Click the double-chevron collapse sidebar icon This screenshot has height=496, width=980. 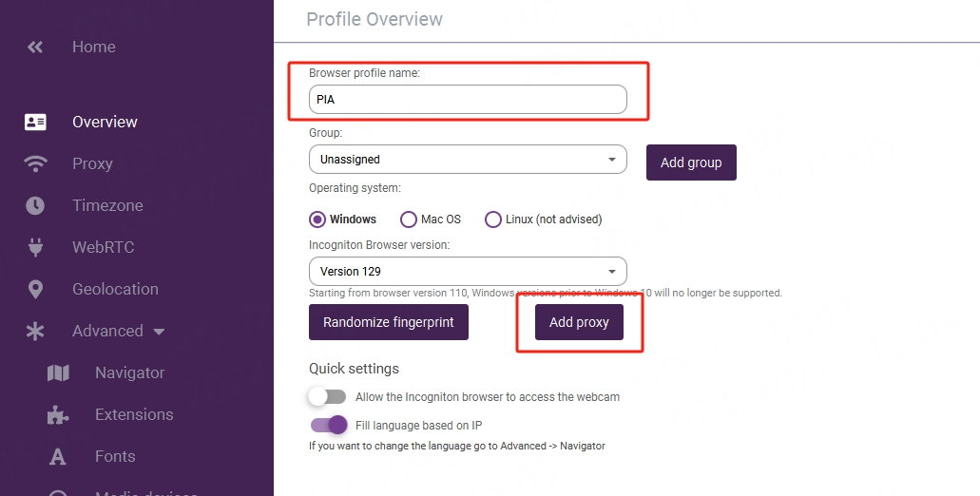pyautogui.click(x=35, y=47)
